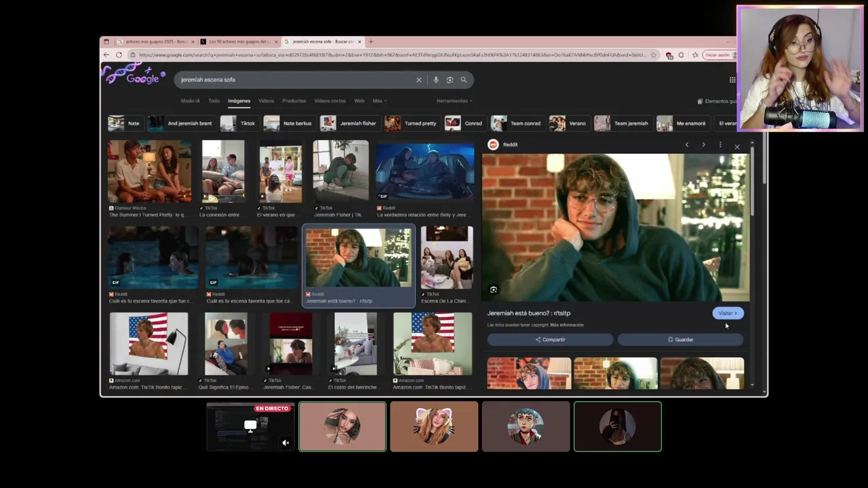Show next image in preview panel

(703, 144)
